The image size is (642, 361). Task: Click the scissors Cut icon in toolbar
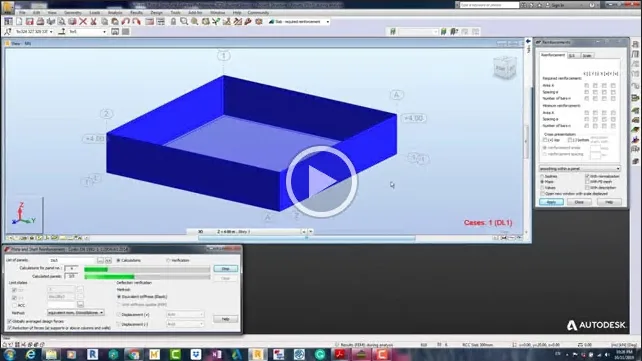[x=93, y=21]
